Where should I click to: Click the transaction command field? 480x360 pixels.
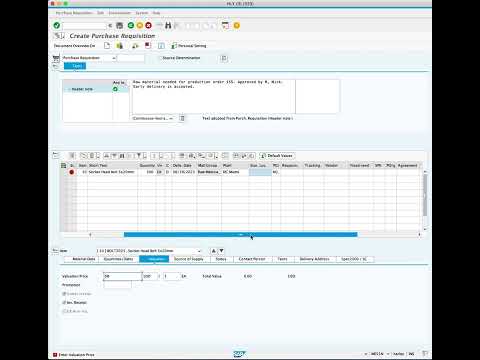pos(84,25)
